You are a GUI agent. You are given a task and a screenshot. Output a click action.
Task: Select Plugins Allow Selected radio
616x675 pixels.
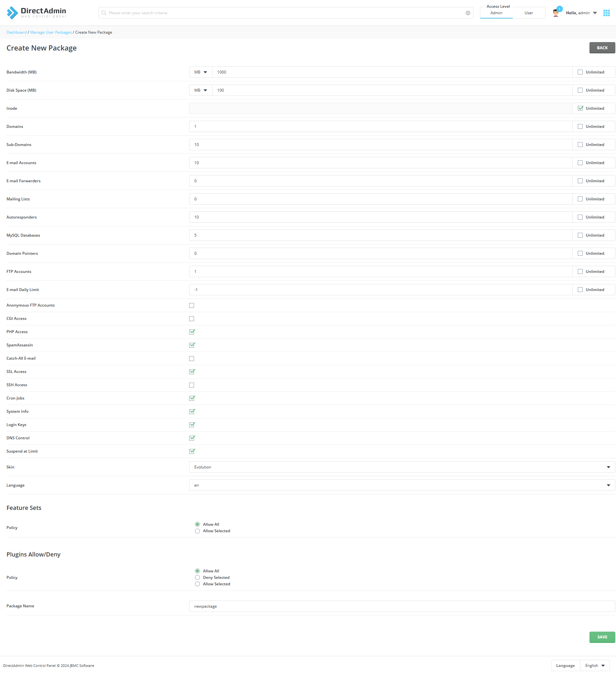point(197,584)
